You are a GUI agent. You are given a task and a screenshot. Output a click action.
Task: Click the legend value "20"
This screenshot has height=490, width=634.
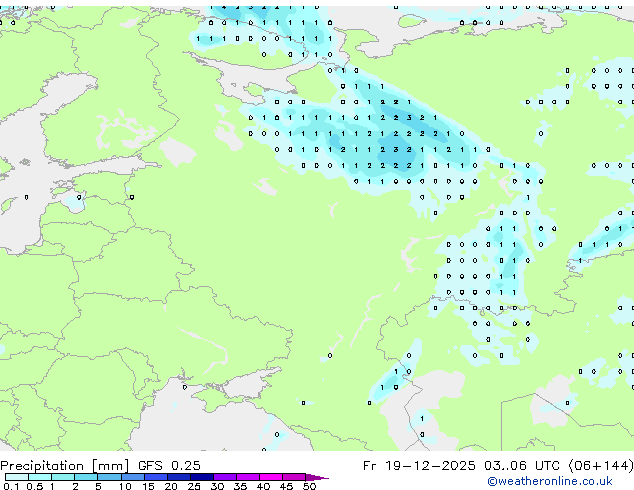click(x=171, y=486)
